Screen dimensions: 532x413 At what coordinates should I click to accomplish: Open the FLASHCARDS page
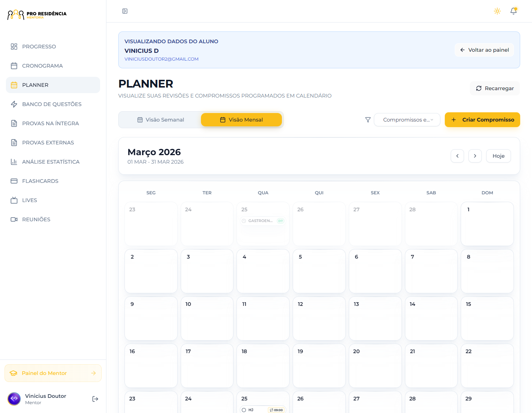coord(53,181)
